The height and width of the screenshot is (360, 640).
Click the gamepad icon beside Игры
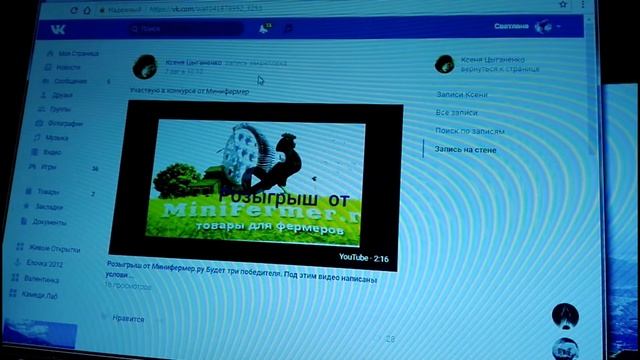pyautogui.click(x=32, y=167)
